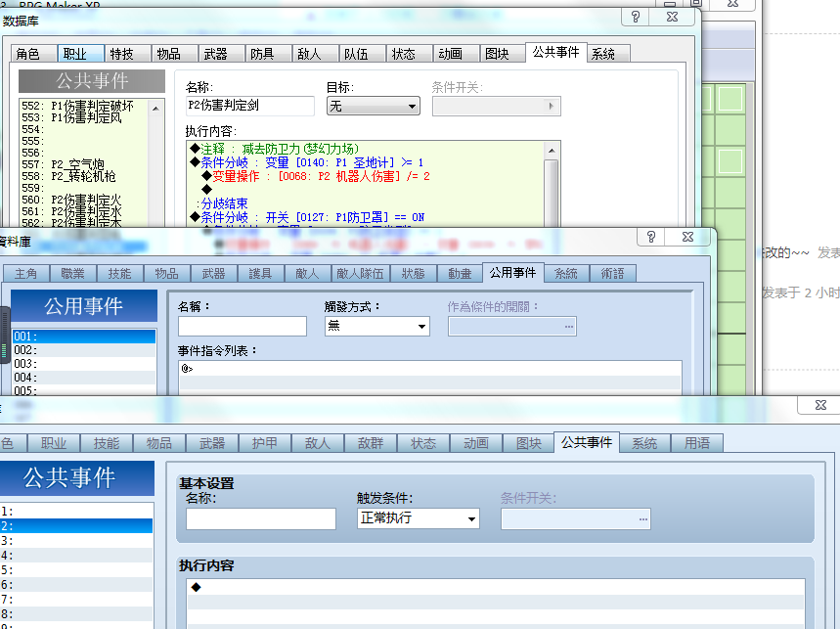Open 角色 tab in 数据库 window

click(34, 54)
